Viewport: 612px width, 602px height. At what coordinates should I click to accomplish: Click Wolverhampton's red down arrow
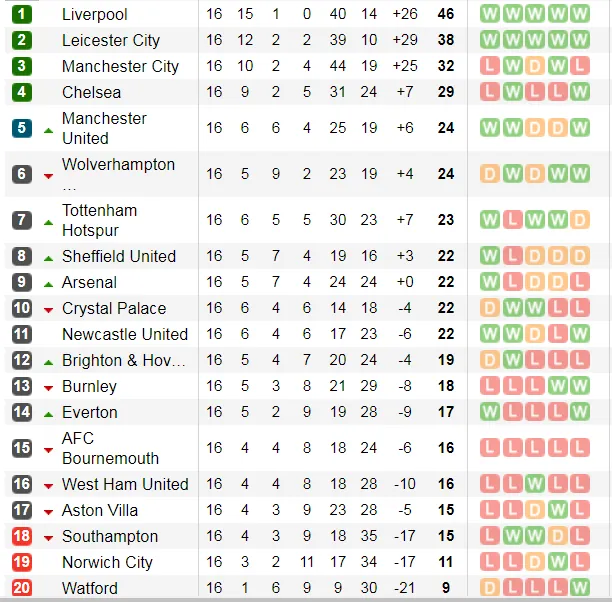(x=48, y=175)
